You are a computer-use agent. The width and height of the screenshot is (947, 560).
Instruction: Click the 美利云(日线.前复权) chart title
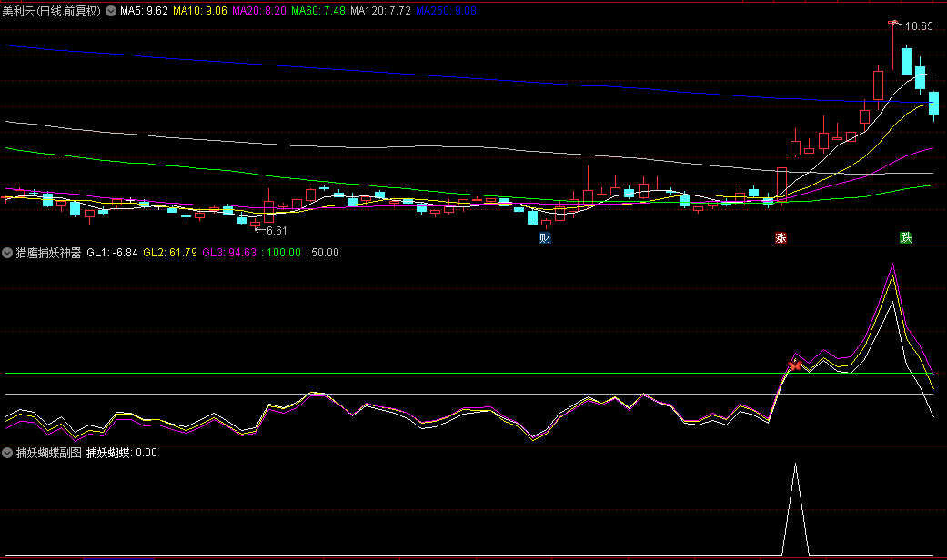point(52,12)
